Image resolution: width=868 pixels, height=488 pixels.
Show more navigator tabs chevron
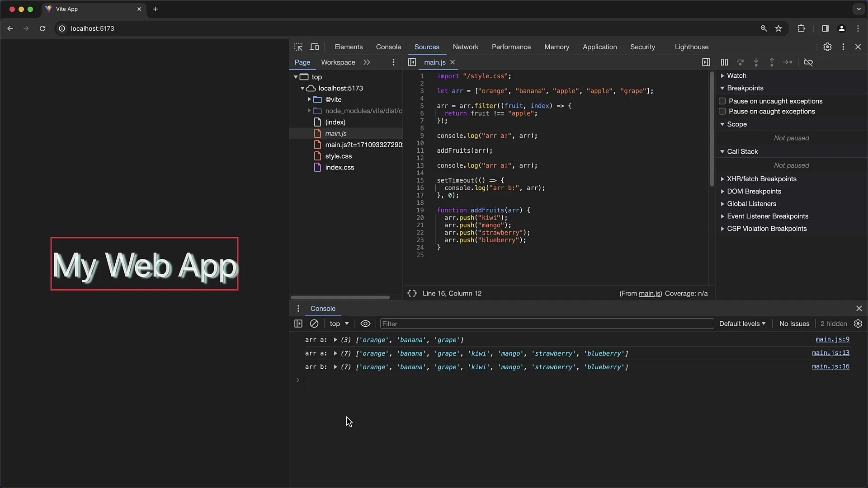pyautogui.click(x=367, y=62)
